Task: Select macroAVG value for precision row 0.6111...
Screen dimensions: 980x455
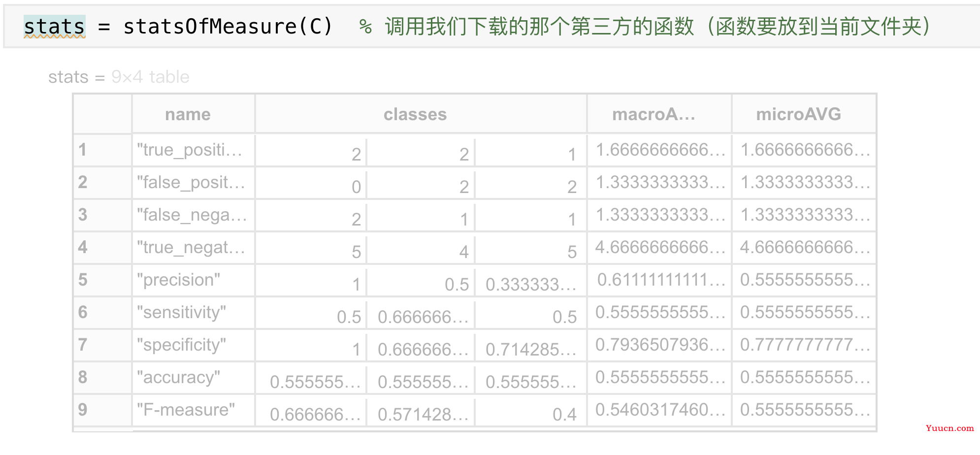Action: 659,280
